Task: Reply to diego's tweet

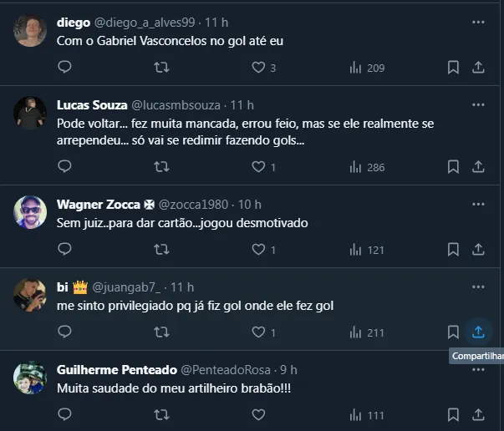Action: pos(64,68)
